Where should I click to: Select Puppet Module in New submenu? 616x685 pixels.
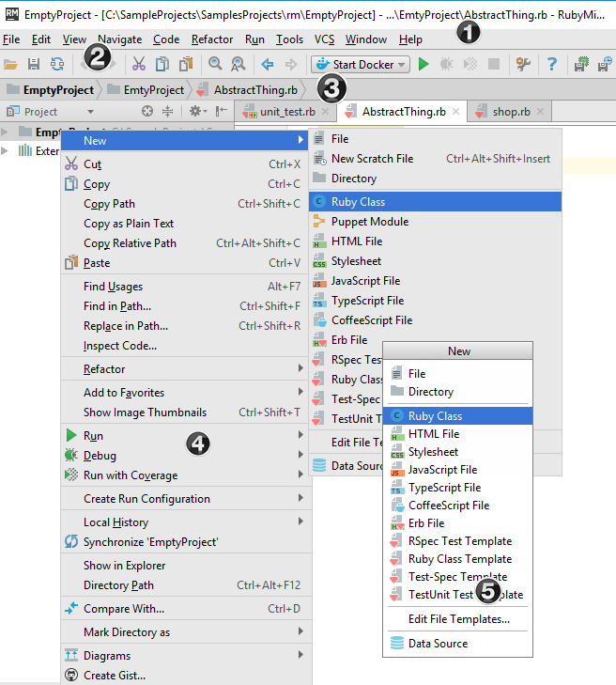coord(436,222)
